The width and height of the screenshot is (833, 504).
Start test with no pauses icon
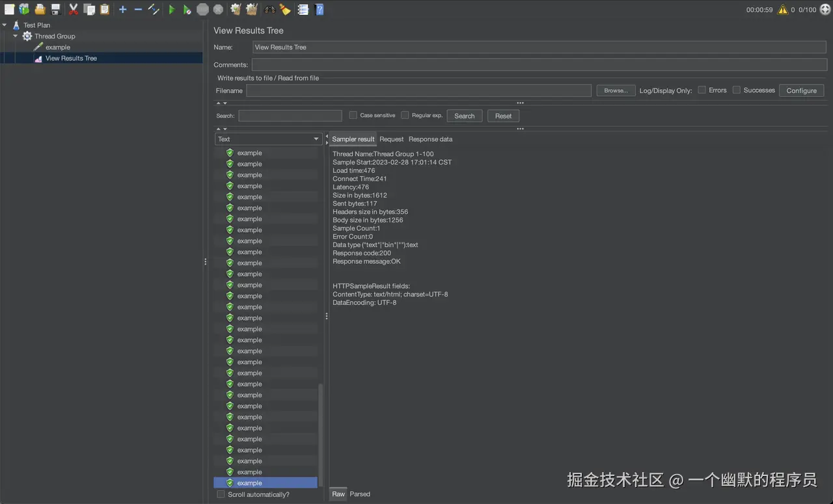click(187, 10)
